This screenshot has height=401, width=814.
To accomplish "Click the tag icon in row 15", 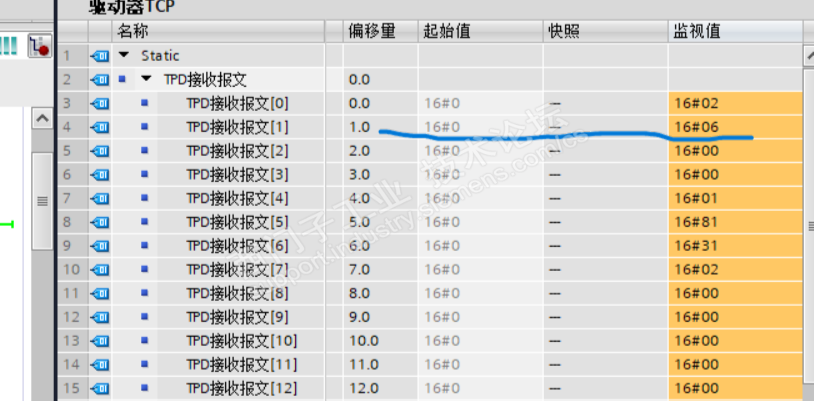I will click(100, 388).
